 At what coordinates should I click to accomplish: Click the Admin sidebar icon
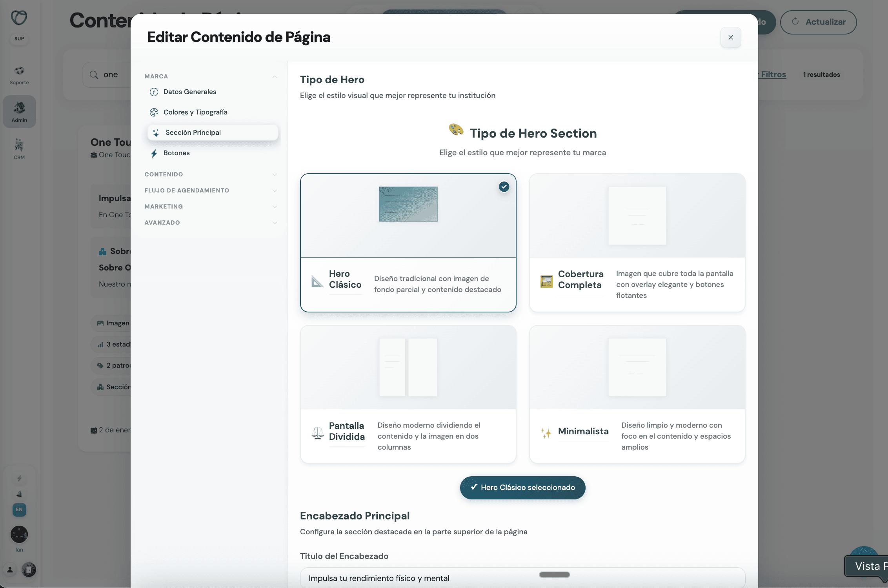[19, 112]
